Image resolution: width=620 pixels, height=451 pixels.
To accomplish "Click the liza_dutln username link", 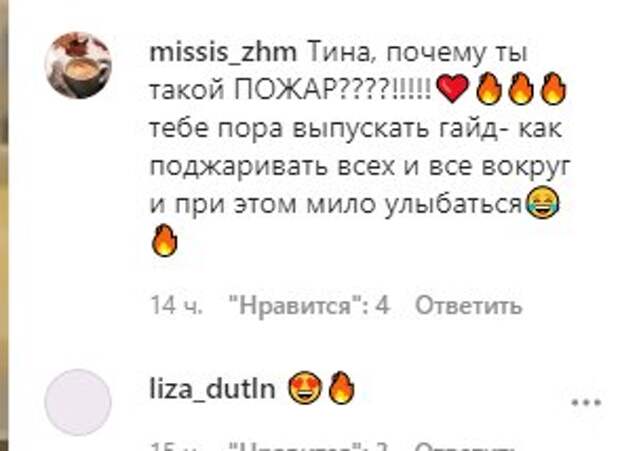I will pos(213,388).
